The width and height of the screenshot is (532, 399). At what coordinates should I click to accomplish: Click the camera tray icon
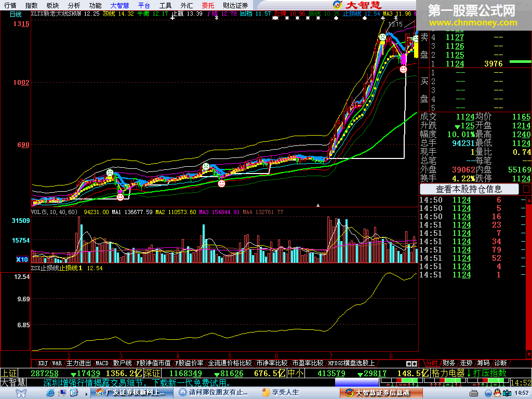[507, 393]
